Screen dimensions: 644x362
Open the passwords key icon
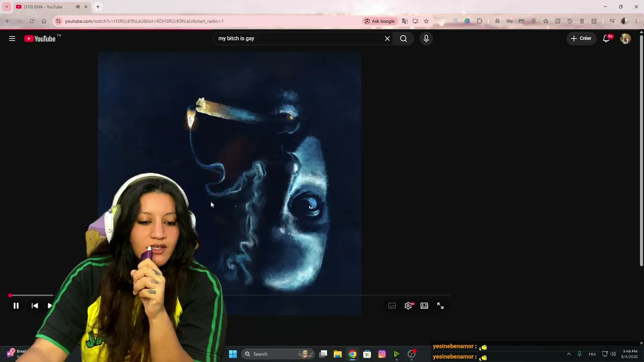[x=509, y=21]
